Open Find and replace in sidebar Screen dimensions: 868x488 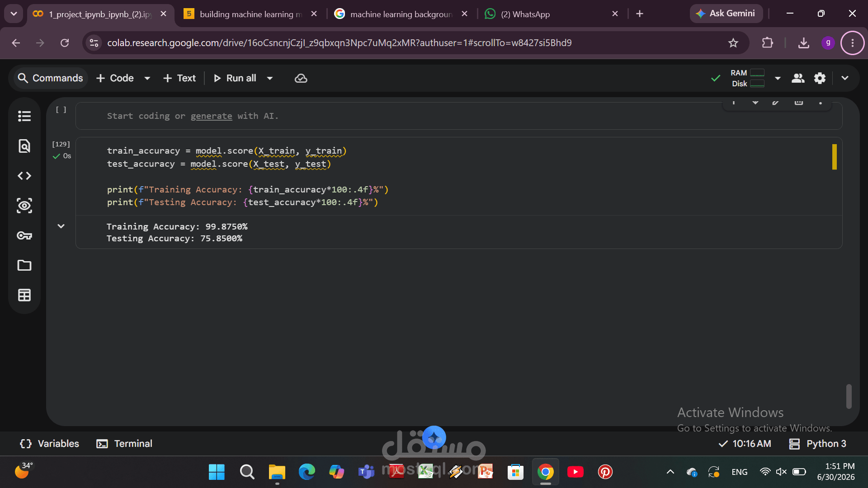(24, 146)
